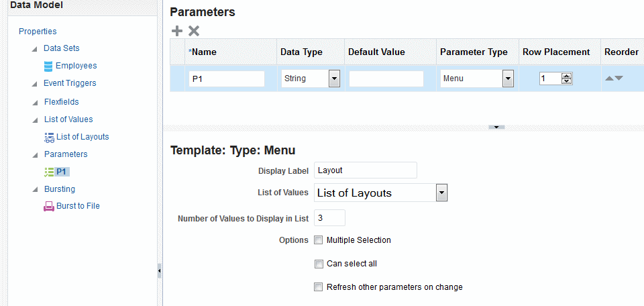Viewport: 644px width, 306px height.
Task: Select Flexfields in the Data Model tree
Action: point(61,102)
